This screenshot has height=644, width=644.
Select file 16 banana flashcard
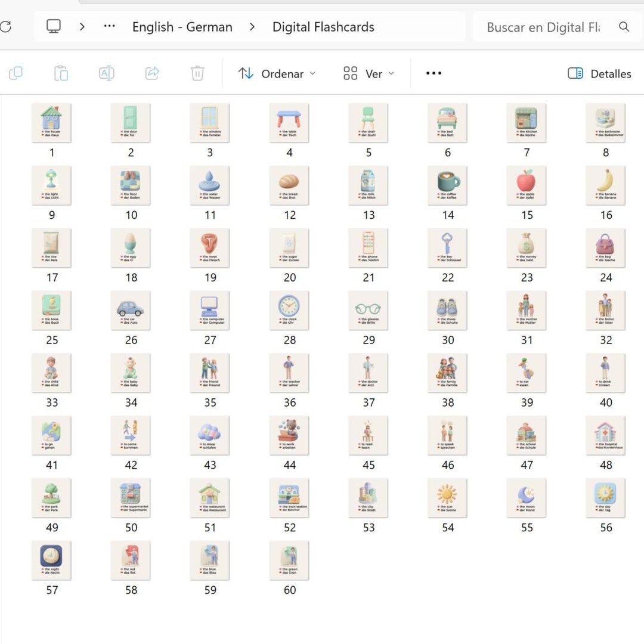click(x=606, y=185)
